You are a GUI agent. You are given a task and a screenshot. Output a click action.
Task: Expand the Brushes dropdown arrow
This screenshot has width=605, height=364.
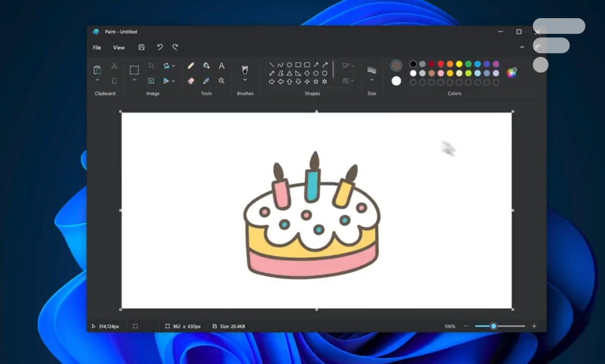[x=245, y=80]
